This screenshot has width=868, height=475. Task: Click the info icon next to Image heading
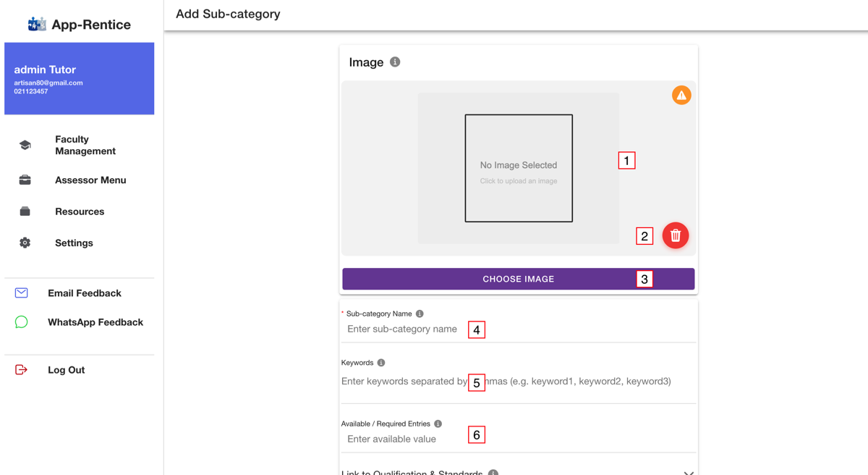click(x=395, y=62)
